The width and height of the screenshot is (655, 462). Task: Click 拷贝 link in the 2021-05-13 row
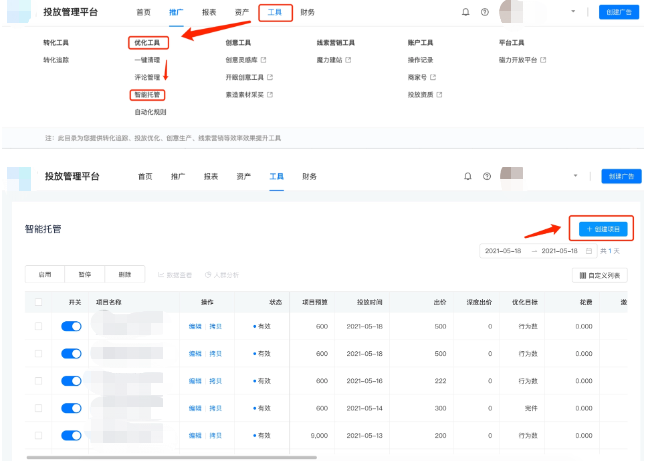(216, 436)
